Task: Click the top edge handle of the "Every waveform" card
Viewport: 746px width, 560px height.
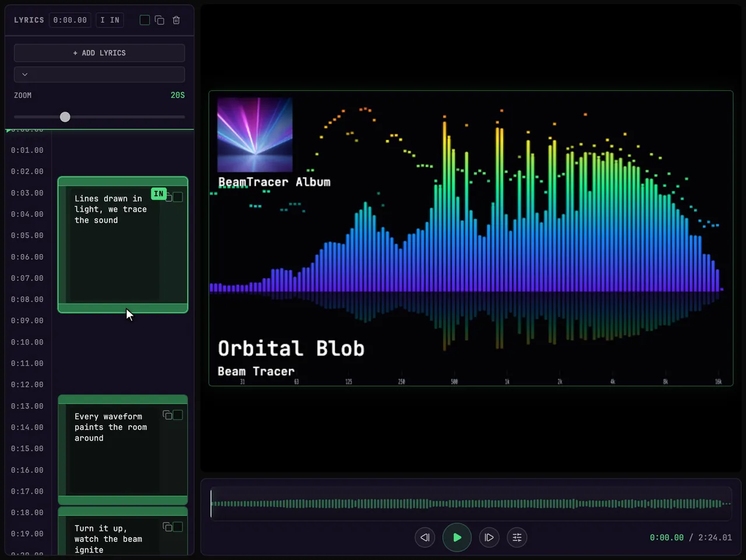Action: 123,399
